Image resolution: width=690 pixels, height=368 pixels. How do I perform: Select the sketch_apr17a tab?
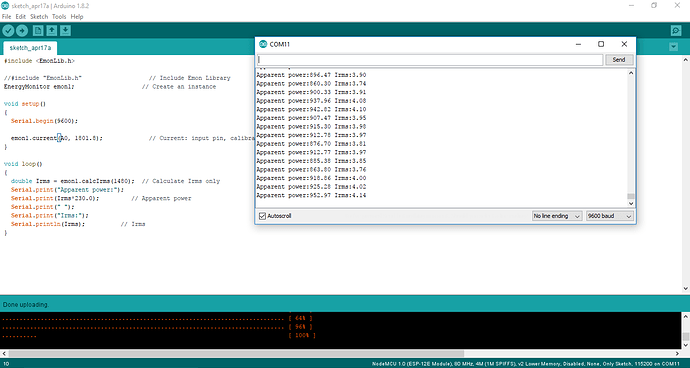coord(30,48)
